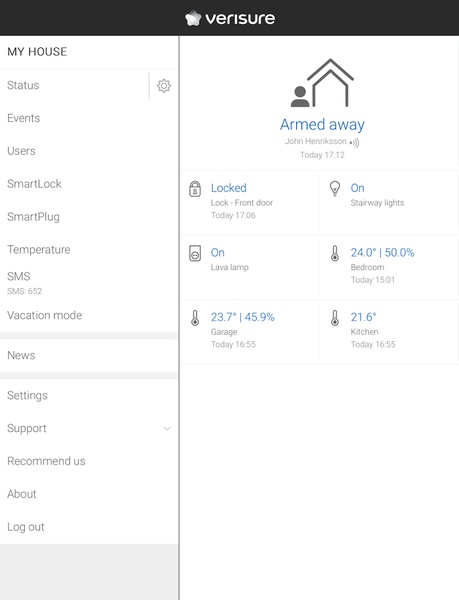The width and height of the screenshot is (459, 600).
Task: Click Today 17:06 timestamp
Action: click(233, 215)
